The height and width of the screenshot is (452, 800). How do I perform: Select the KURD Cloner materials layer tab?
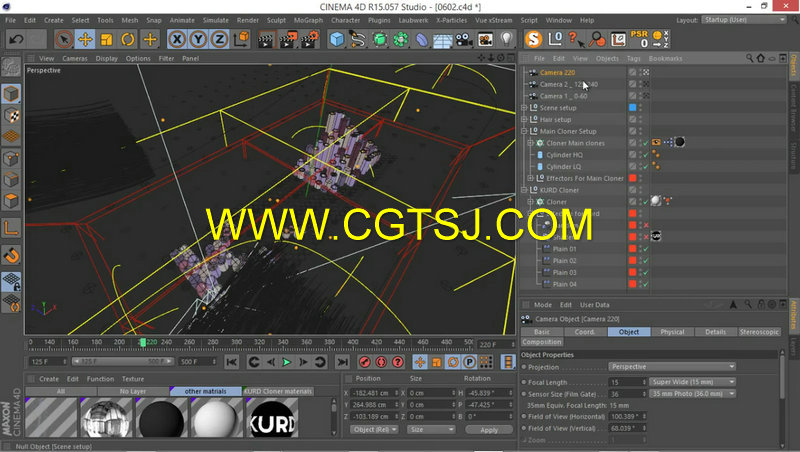coord(278,391)
